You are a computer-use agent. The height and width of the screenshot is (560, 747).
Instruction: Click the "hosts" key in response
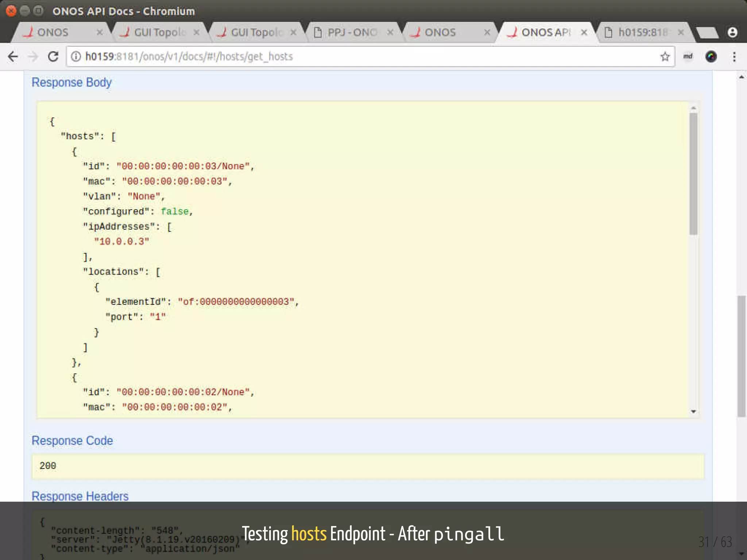tap(80, 136)
